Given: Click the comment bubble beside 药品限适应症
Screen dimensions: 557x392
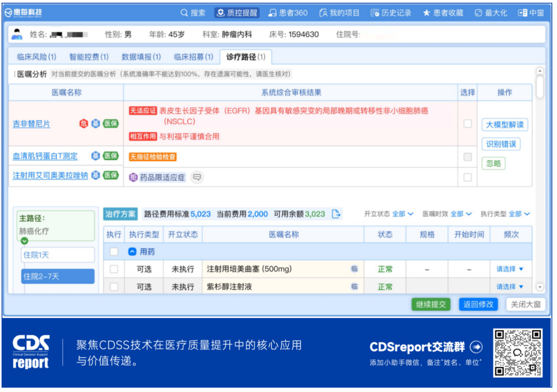Looking at the screenshot, I should point(198,177).
